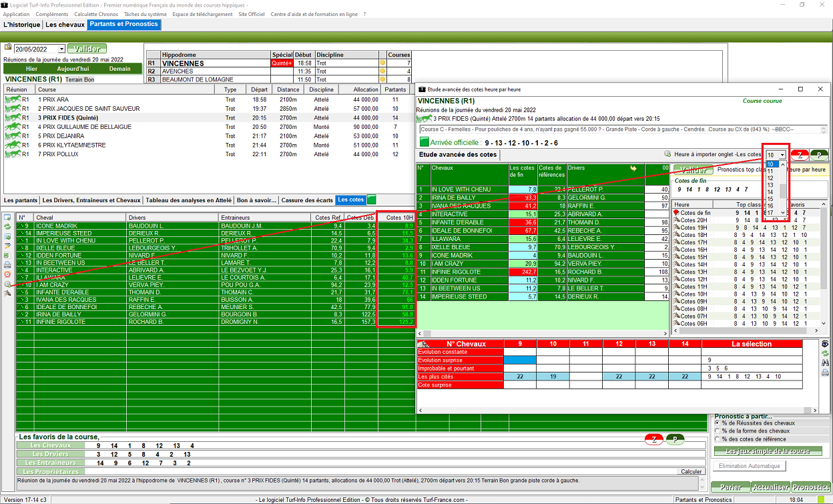Click the green refresh arrows icon beside the starters list

(7, 226)
